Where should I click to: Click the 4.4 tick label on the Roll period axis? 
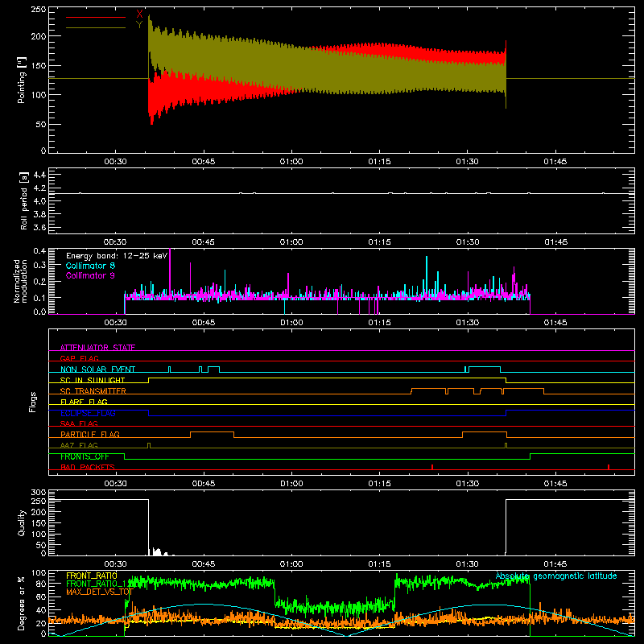(39, 175)
